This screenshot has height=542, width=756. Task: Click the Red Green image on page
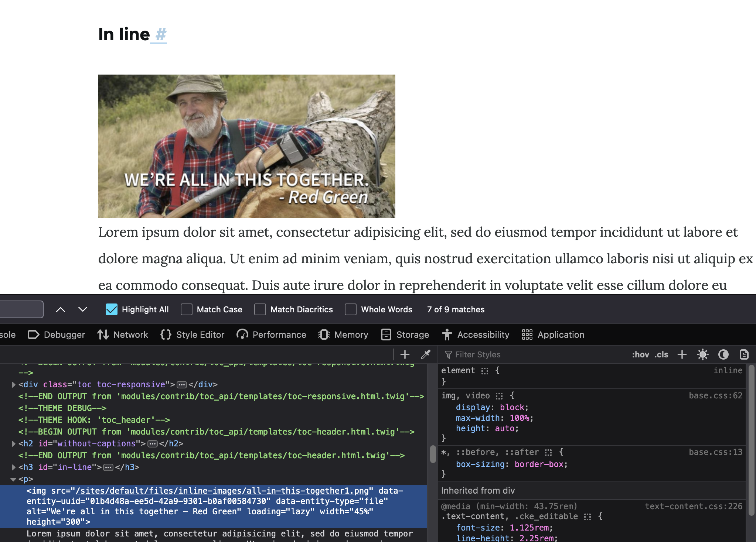point(246,146)
